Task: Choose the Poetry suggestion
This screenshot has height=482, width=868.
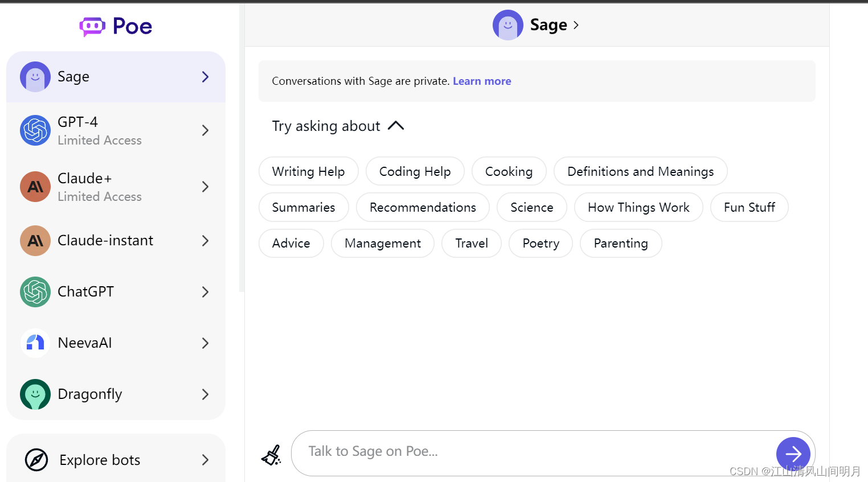Action: [x=541, y=243]
